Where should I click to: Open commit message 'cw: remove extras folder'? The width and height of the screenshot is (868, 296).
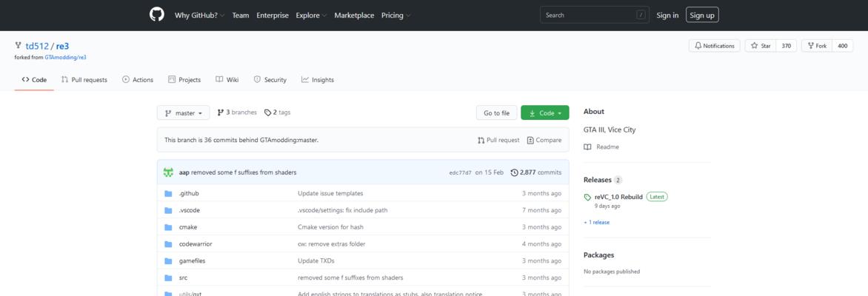332,244
